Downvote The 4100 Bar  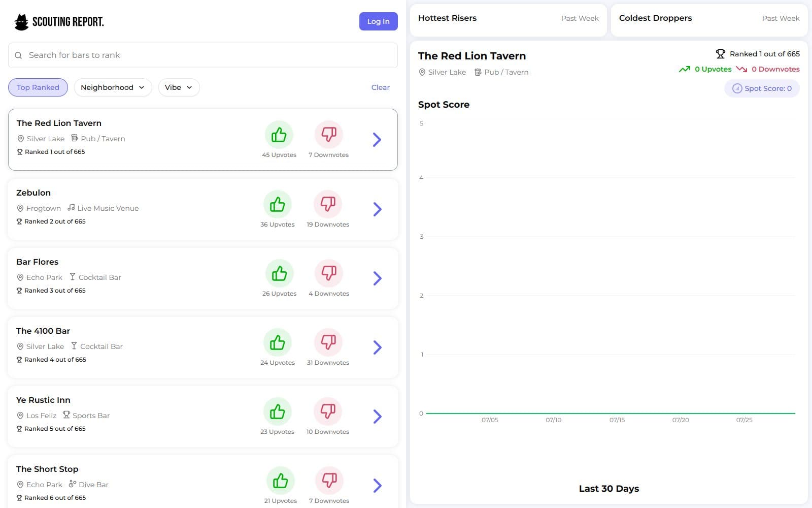pos(328,342)
